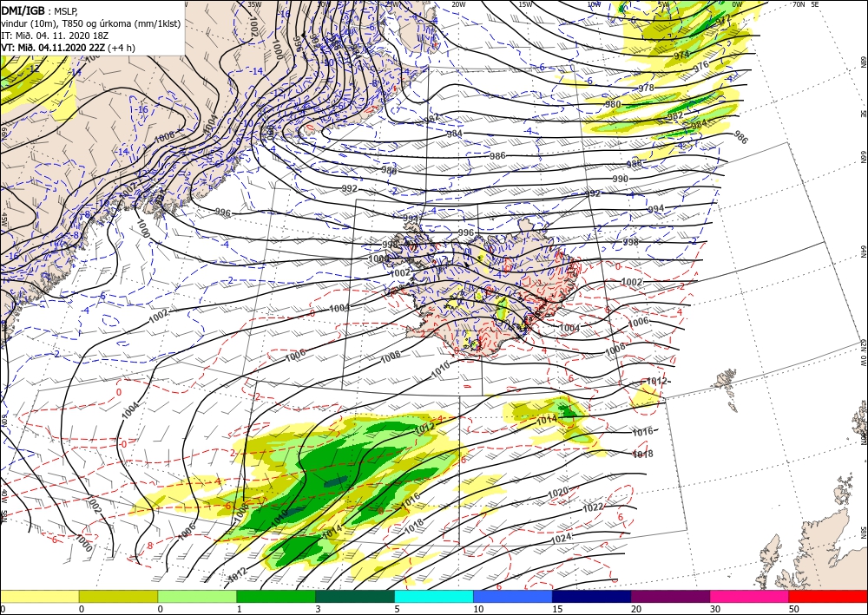The image size is (868, 615).
Task: Click the red legend segment starting at 50
Action: pyautogui.click(x=828, y=596)
